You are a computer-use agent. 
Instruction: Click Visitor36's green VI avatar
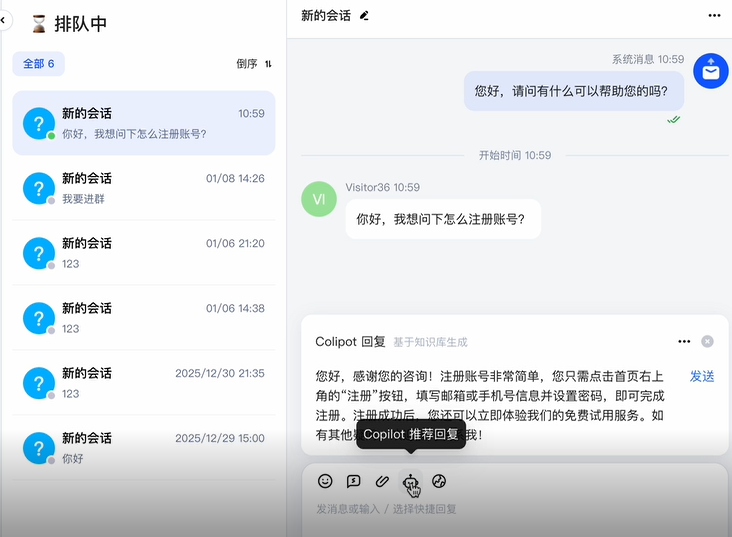click(x=319, y=198)
